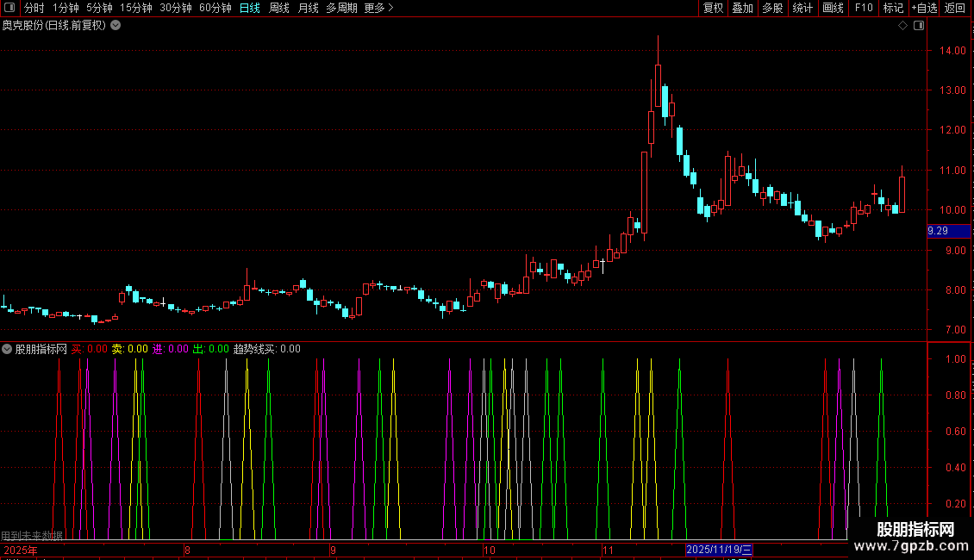The height and width of the screenshot is (560, 974).
Task: Click the 买: 0.00 indicator value
Action: 90,349
